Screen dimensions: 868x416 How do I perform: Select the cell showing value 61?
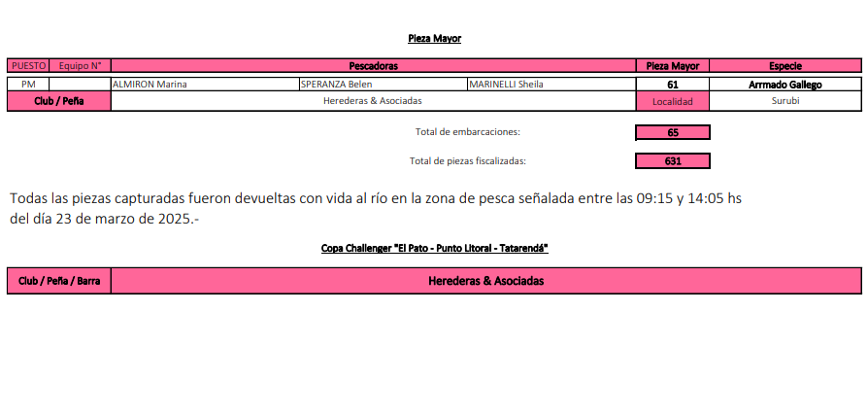point(673,85)
